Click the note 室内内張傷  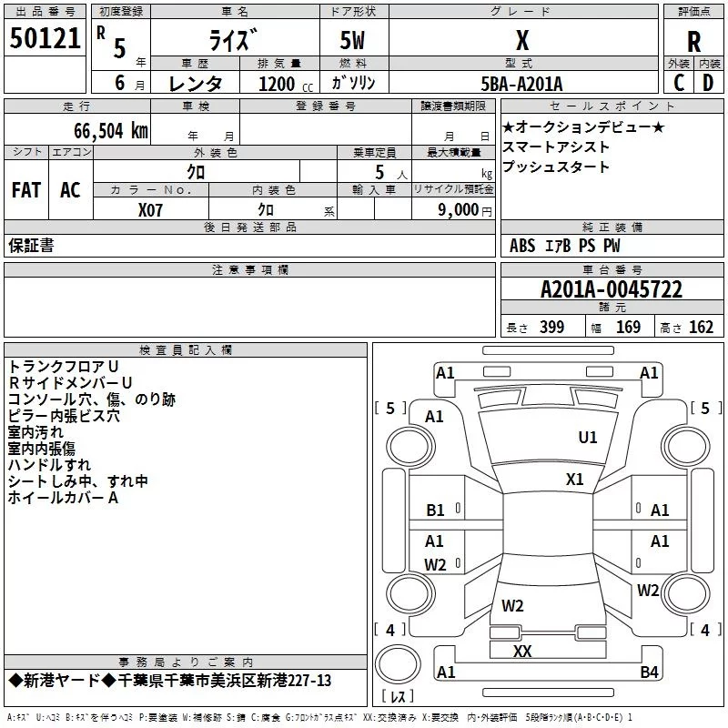pyautogui.click(x=42, y=449)
